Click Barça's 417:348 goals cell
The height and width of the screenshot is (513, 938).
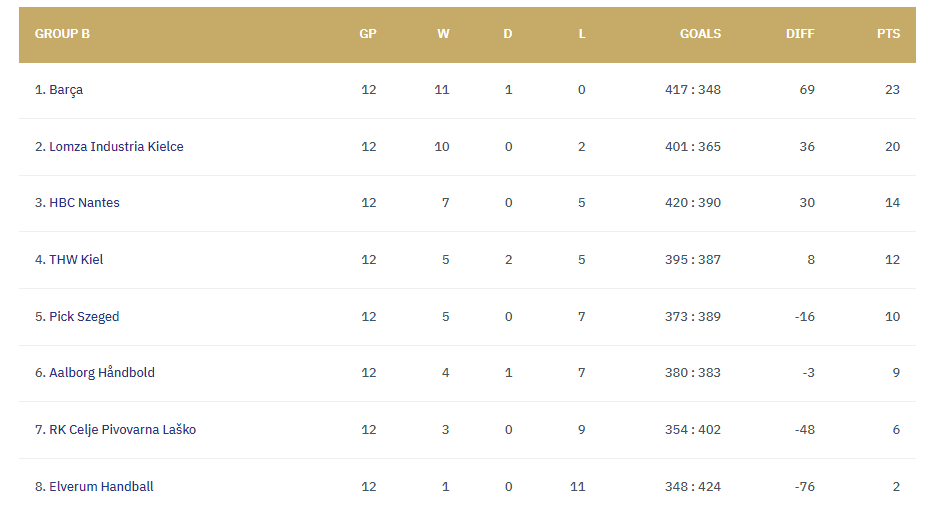click(693, 90)
